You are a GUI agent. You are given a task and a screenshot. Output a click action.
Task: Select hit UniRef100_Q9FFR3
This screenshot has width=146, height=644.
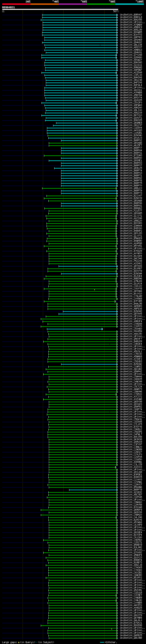pos(131,37)
